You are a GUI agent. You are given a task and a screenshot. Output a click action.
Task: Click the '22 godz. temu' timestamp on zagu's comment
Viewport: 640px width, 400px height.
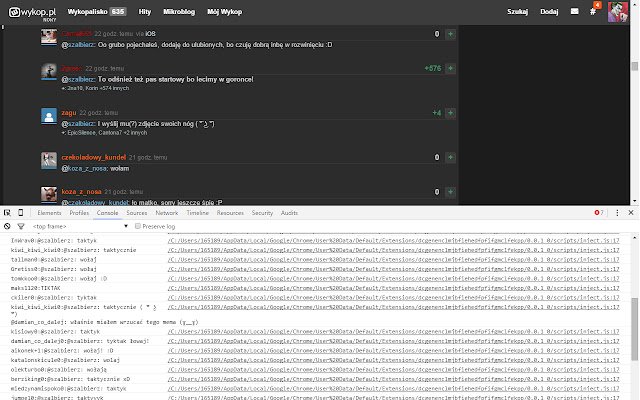98,113
